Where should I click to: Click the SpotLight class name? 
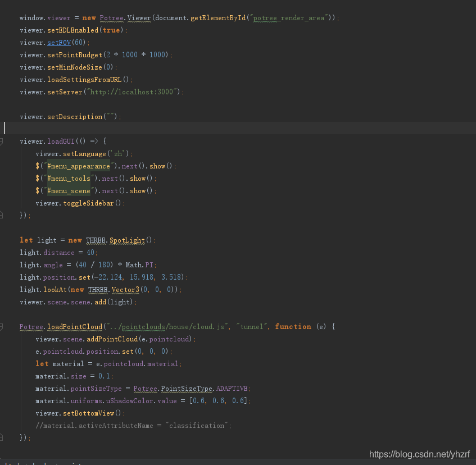coord(127,240)
